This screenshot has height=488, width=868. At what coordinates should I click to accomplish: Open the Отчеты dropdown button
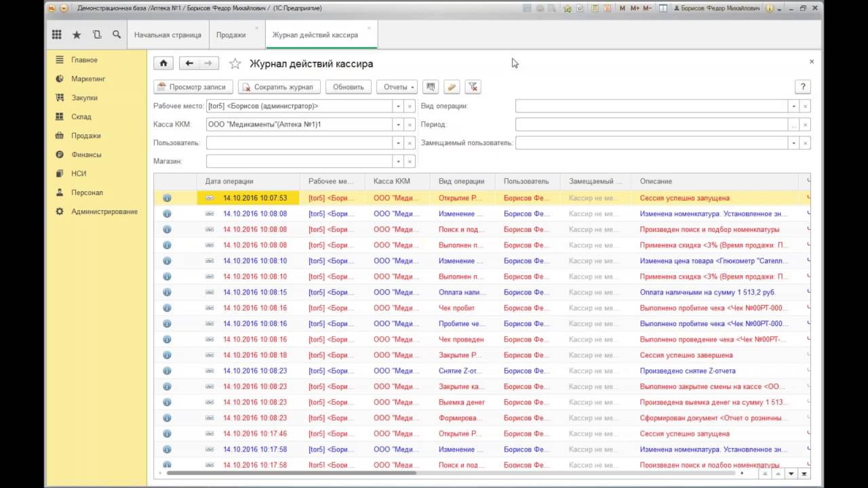point(396,87)
